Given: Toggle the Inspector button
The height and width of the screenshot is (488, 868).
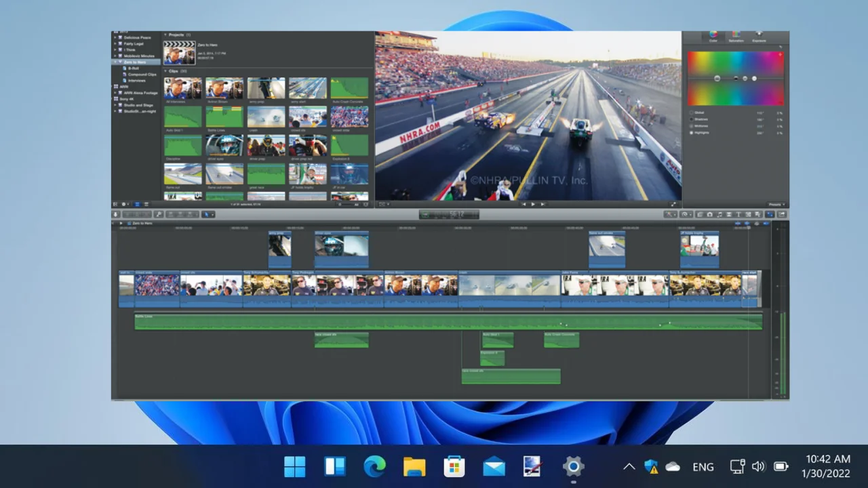Looking at the screenshot, I should click(770, 214).
